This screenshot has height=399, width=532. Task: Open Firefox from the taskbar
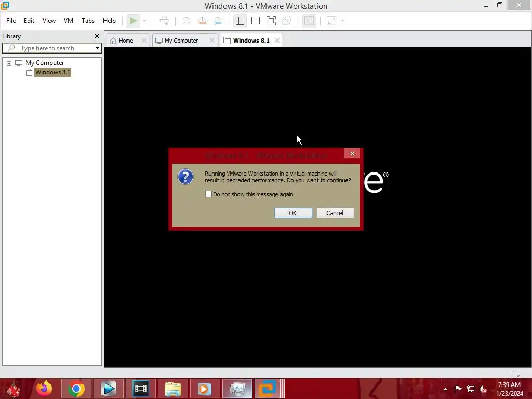44,389
